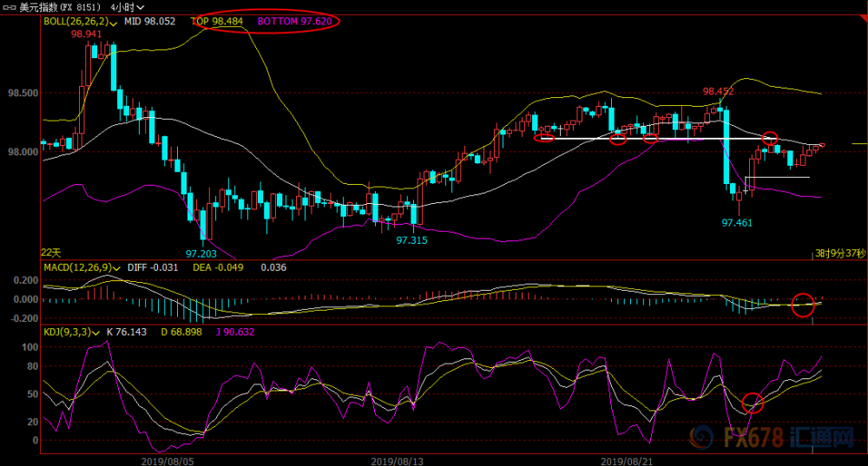Select the D 68.898 KDJ value
The height and width of the screenshot is (466, 868).
click(181, 332)
